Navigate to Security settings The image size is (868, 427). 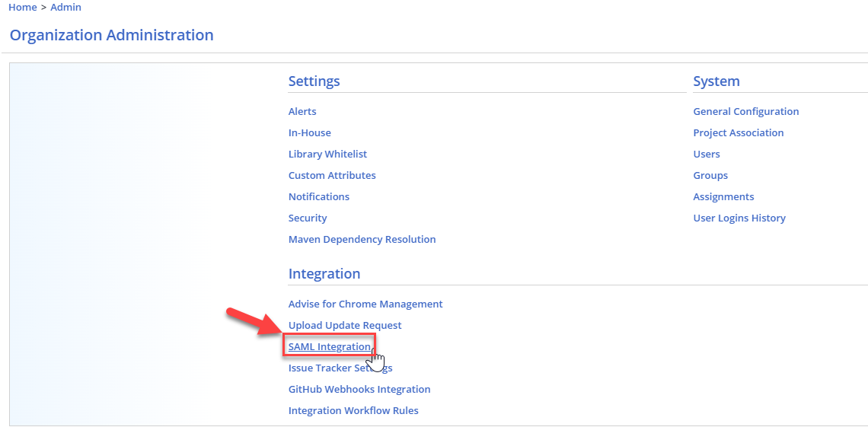click(308, 218)
